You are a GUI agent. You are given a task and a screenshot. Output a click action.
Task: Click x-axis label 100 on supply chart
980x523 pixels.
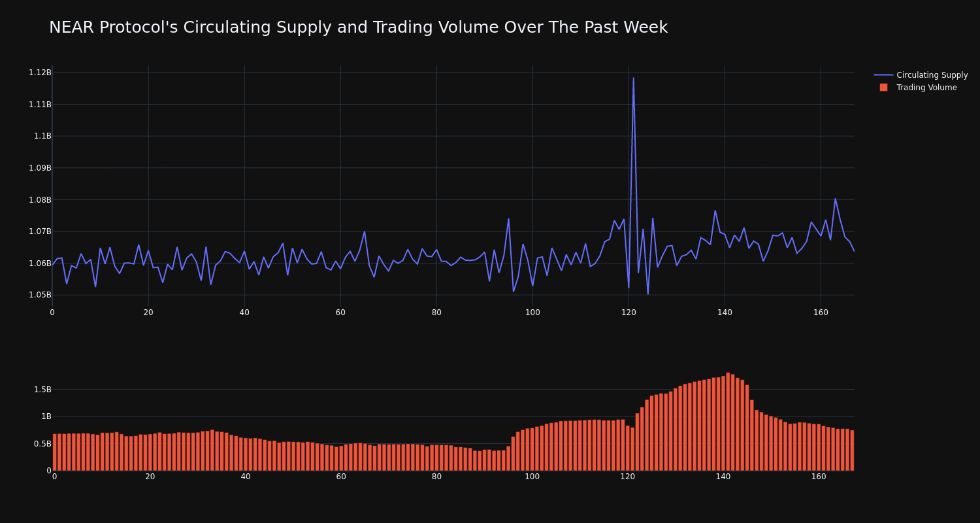(x=532, y=312)
